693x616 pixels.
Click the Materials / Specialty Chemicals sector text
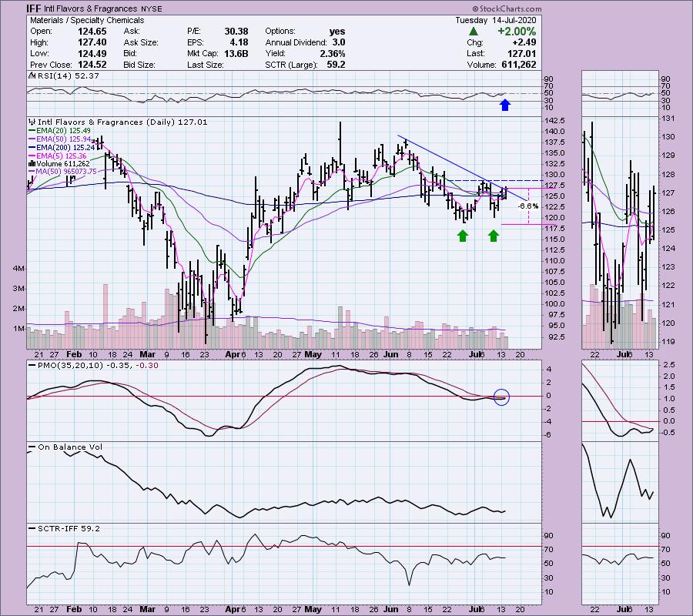tap(87, 20)
